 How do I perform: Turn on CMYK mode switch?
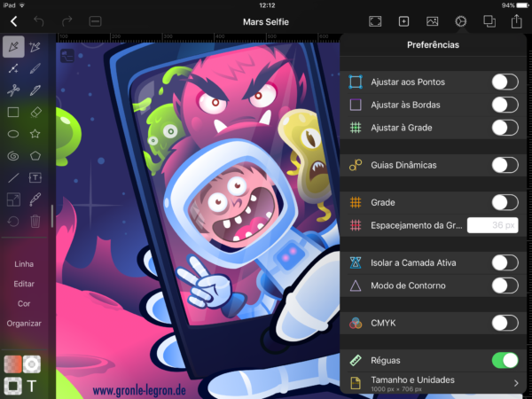click(505, 323)
